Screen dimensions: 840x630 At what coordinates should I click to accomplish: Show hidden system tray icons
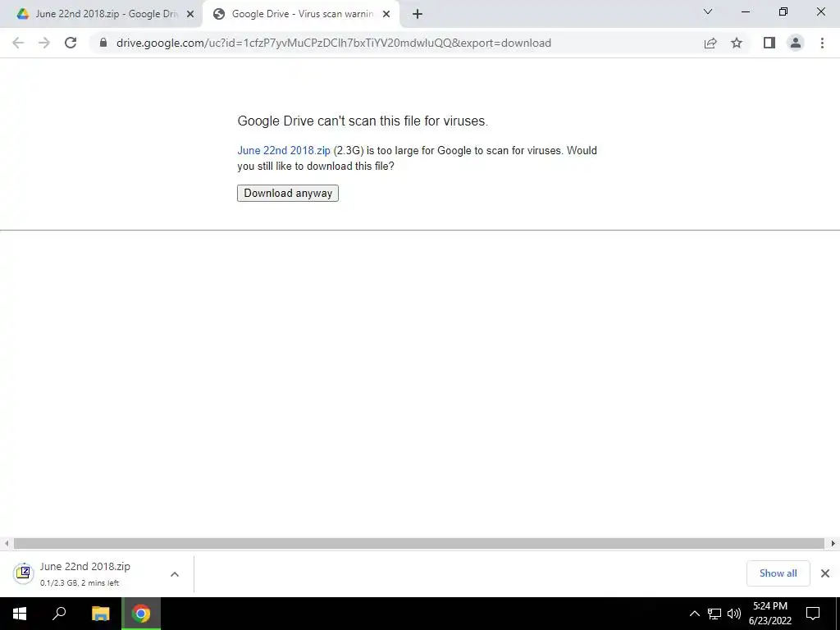pyautogui.click(x=694, y=614)
